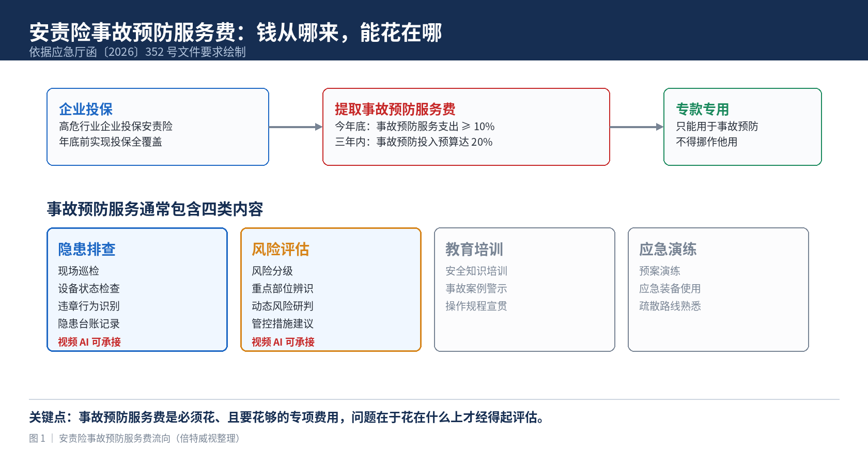Screen dimensions: 868x465
Task: Click the item 重点部位辨识
Action: 283,288
